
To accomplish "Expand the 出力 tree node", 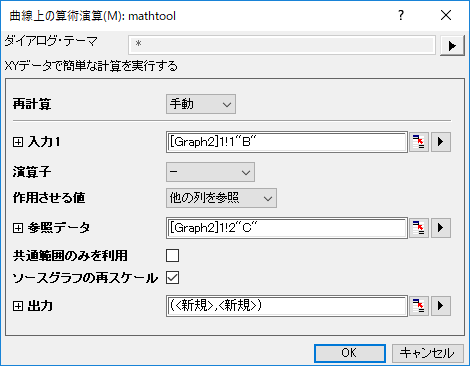I will [x=18, y=306].
